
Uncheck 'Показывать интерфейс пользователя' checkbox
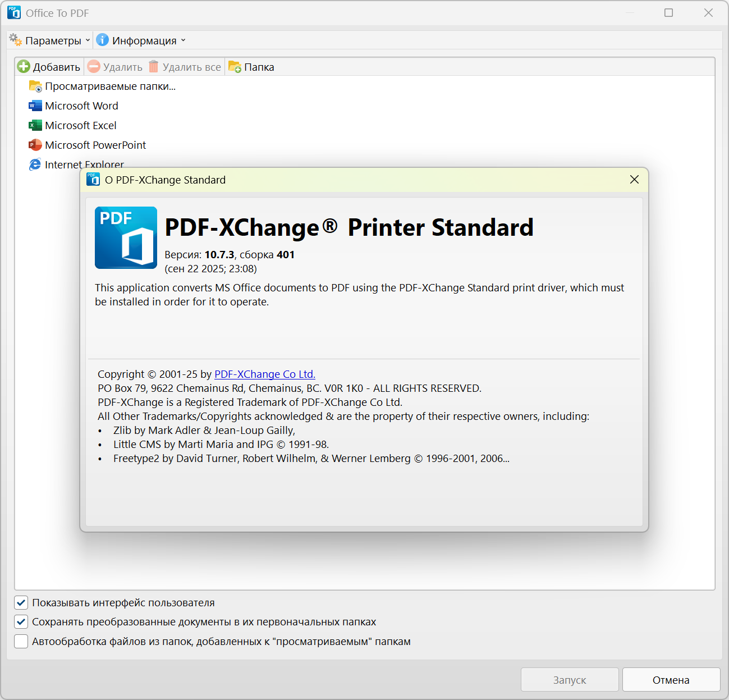click(21, 603)
